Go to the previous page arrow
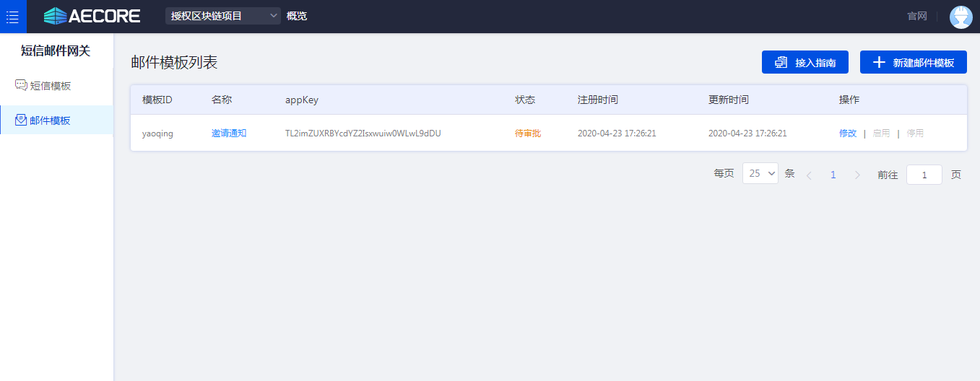Viewport: 980px width, 381px height. (x=809, y=175)
